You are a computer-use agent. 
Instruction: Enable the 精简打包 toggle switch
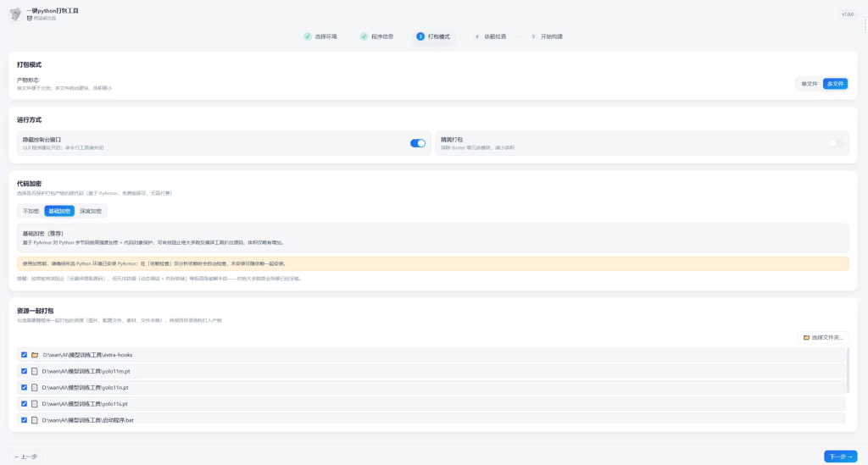(x=835, y=143)
